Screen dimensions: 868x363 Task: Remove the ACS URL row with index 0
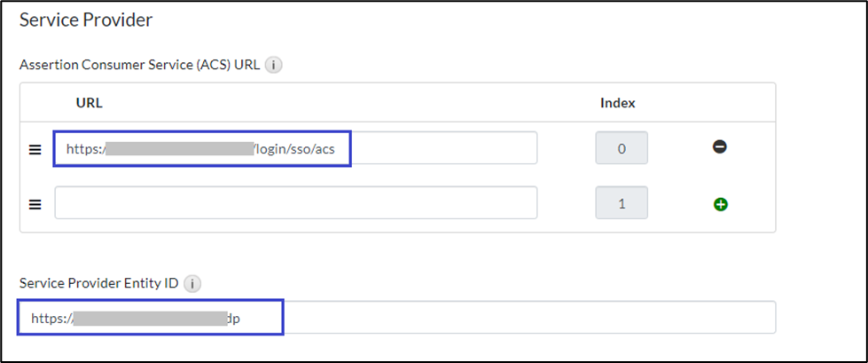pyautogui.click(x=720, y=147)
